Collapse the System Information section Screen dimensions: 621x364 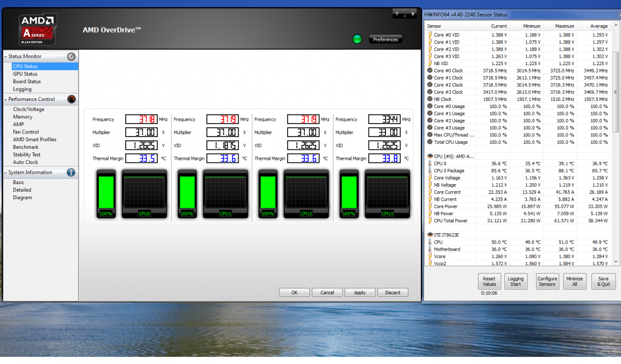click(x=6, y=173)
